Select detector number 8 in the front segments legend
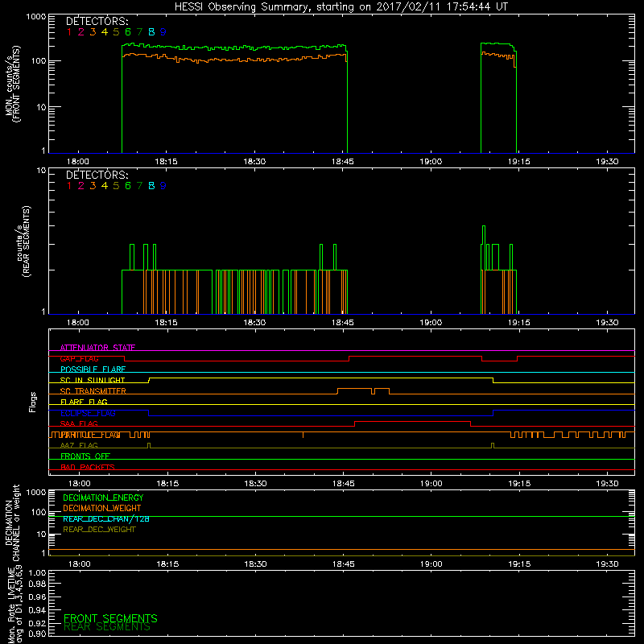This screenshot has width=644, height=644. [151, 32]
